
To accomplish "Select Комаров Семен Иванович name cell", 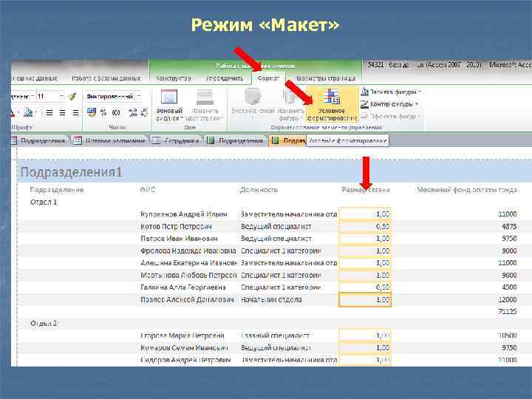I will (184, 348).
